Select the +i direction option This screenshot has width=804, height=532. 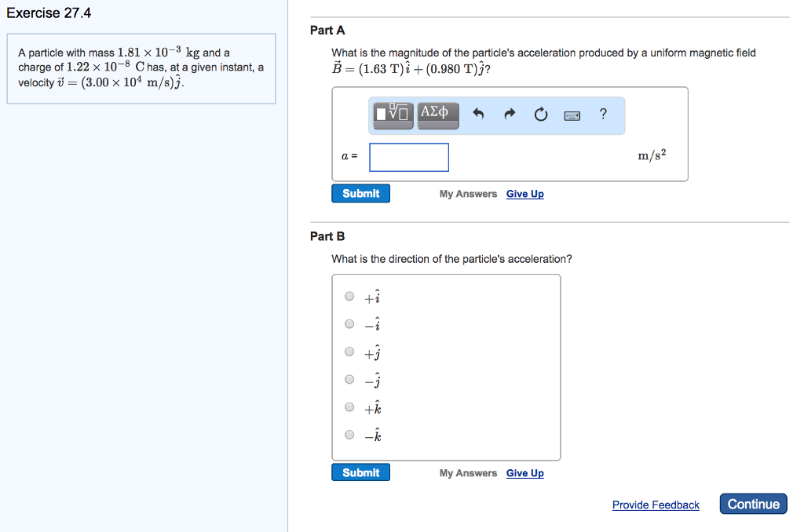pos(349,296)
